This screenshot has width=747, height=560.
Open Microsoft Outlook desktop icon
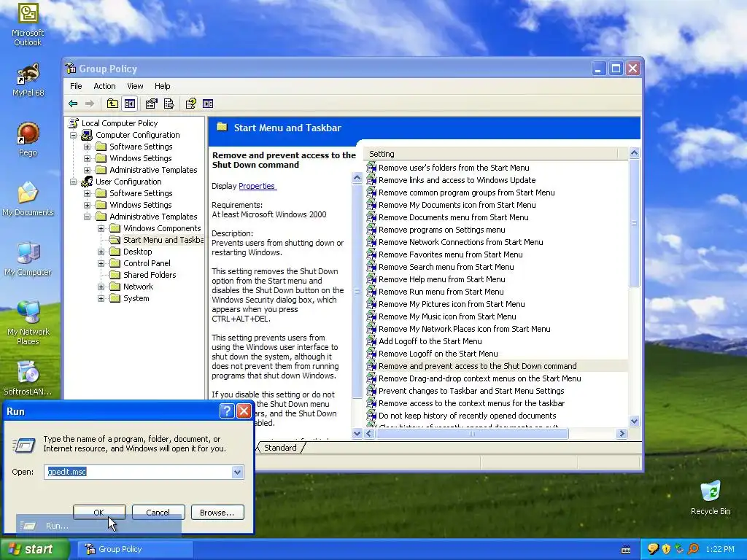click(x=28, y=24)
